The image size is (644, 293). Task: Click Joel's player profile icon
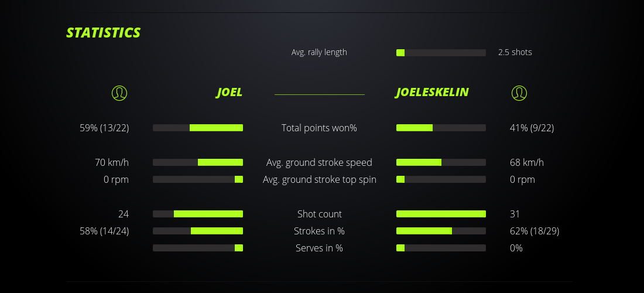pos(119,93)
